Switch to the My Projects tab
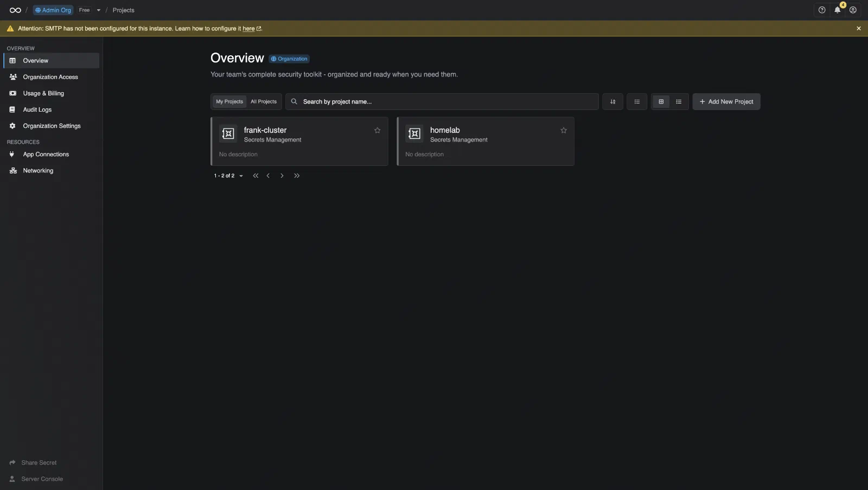 coord(229,102)
